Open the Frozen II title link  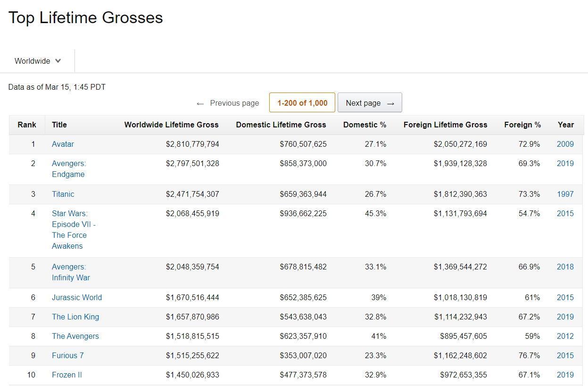click(x=66, y=375)
